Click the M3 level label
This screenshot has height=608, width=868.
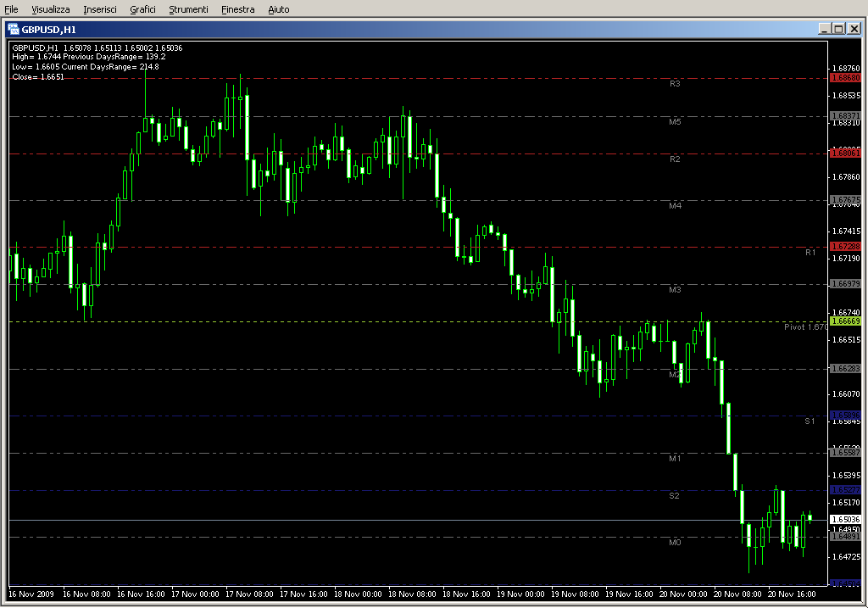(x=675, y=290)
